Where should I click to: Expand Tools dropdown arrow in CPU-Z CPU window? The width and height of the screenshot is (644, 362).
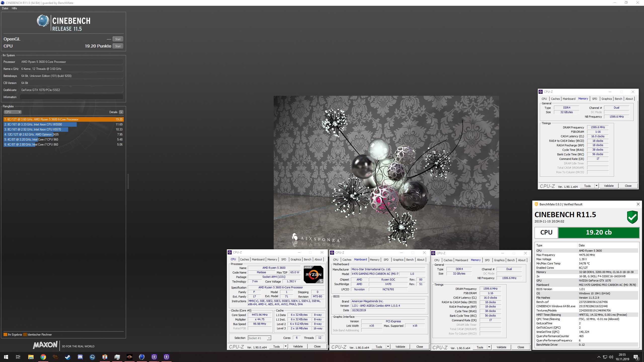[286, 346]
